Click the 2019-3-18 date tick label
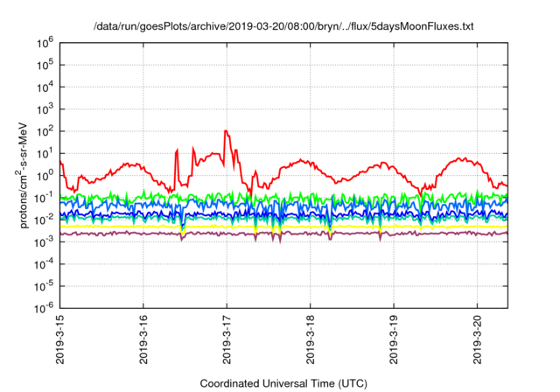 click(x=311, y=339)
